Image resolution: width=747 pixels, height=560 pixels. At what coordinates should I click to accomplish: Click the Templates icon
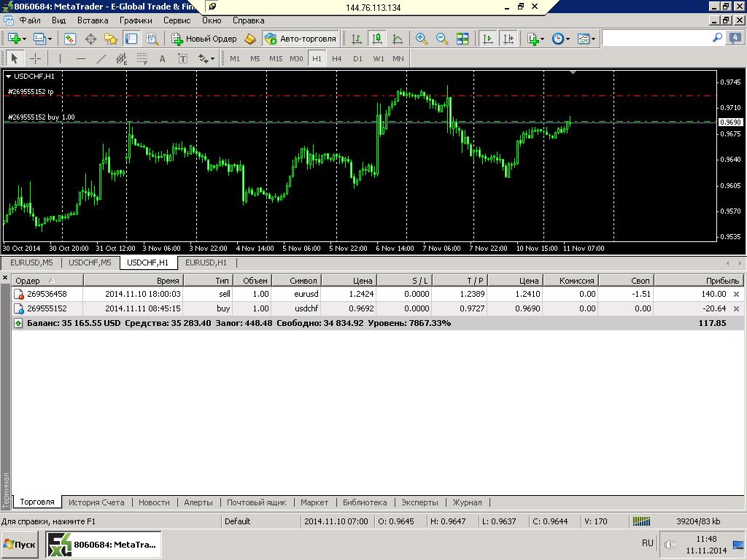click(583, 39)
